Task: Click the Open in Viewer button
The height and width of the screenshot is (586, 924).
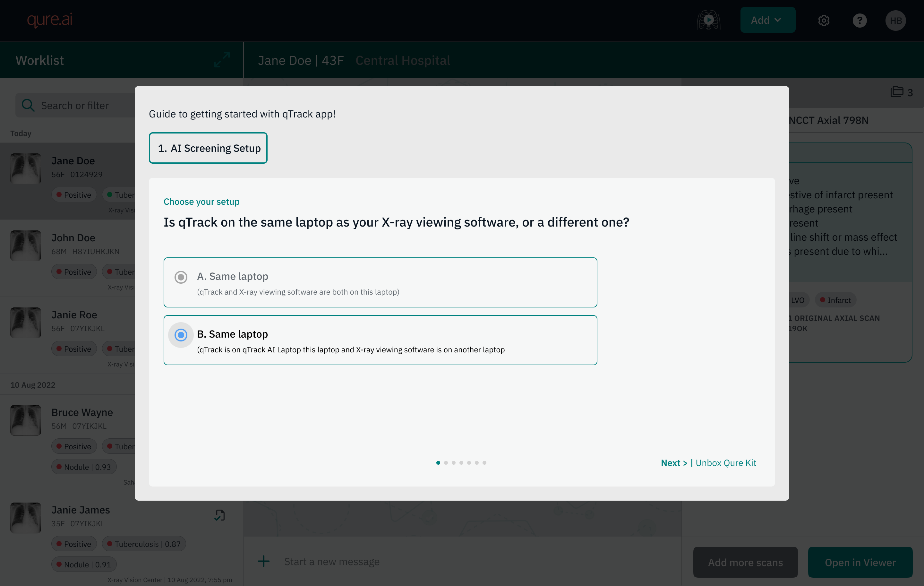Action: click(x=860, y=562)
